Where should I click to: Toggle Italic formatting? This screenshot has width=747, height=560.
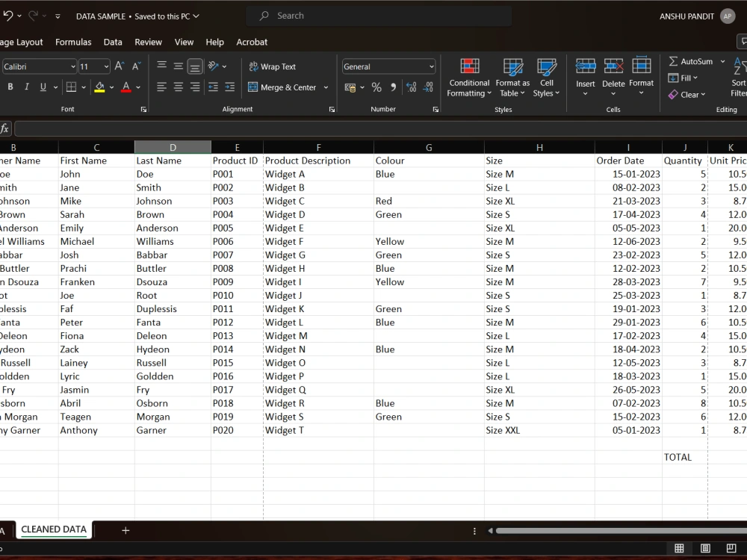tap(27, 87)
